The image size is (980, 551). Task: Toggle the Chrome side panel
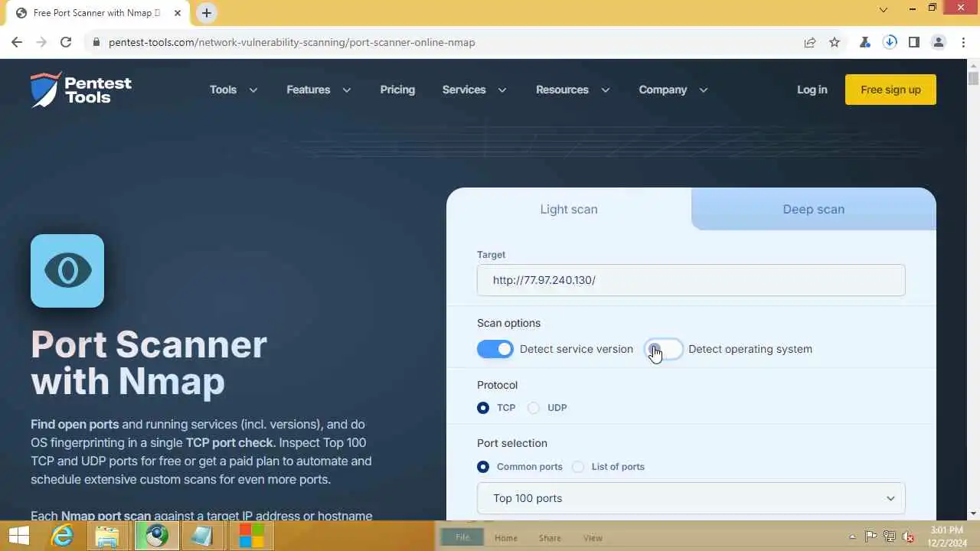914,42
